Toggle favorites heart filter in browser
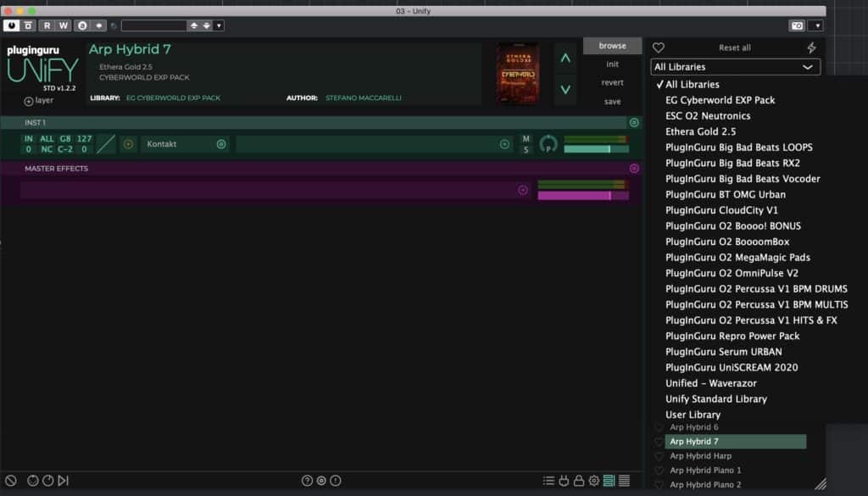 pyautogui.click(x=658, y=47)
